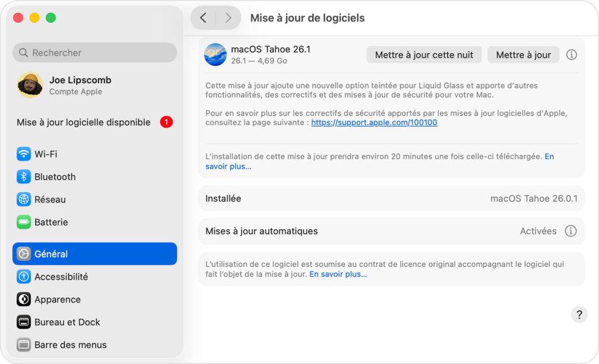Screen dimensions: 599x364
Task: Select the Bluetooth icon in sidebar
Action: (x=23, y=177)
